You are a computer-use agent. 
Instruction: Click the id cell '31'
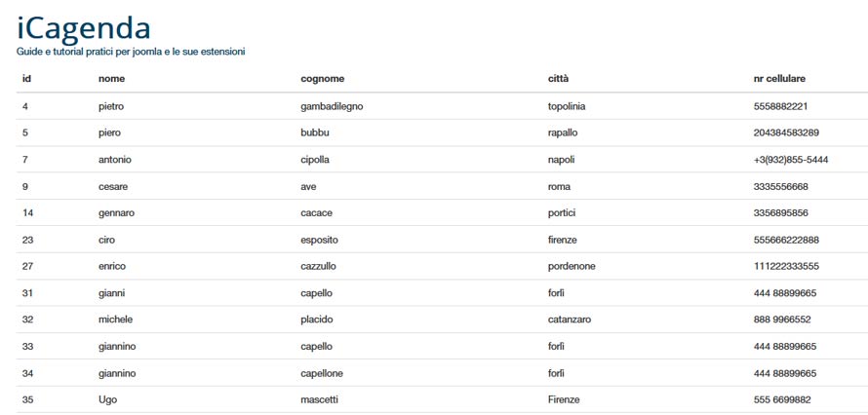pyautogui.click(x=27, y=293)
